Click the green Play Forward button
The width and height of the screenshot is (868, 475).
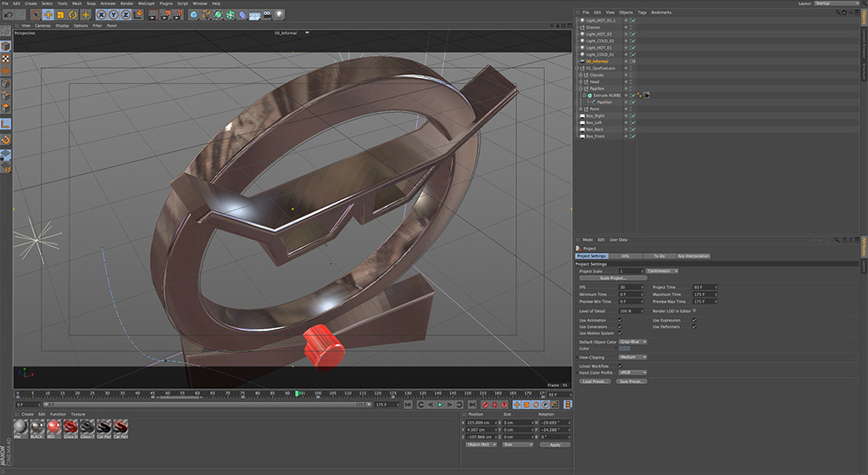pos(440,405)
